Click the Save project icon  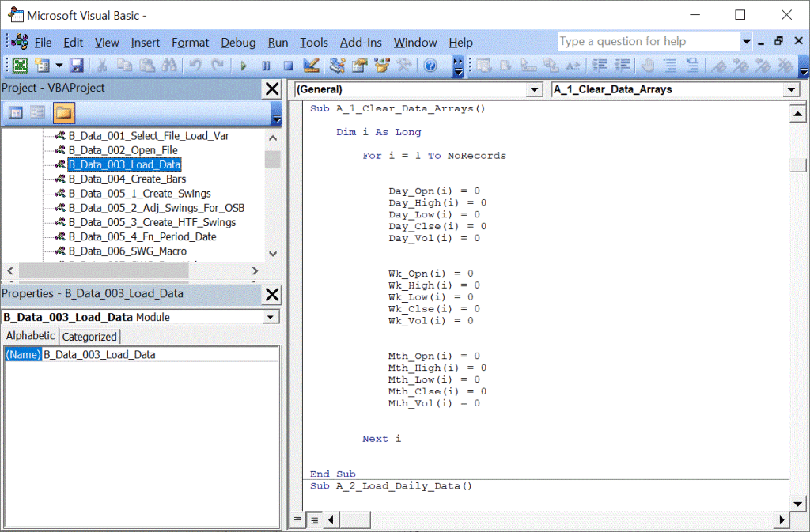click(77, 65)
